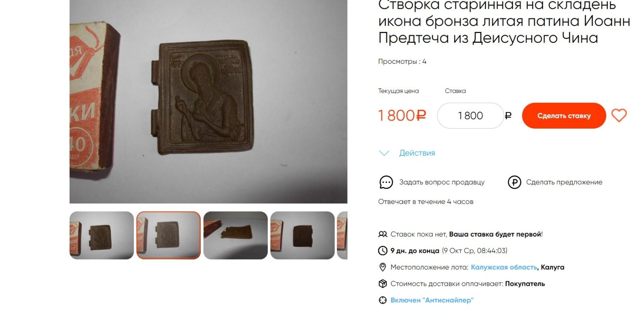Click the chat bubble question icon
Image resolution: width=644 pixels, height=310 pixels.
(386, 182)
